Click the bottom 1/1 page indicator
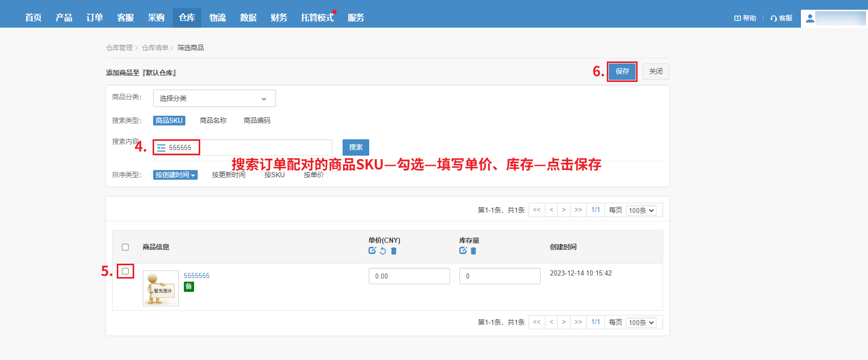This screenshot has width=868, height=360. tap(596, 322)
